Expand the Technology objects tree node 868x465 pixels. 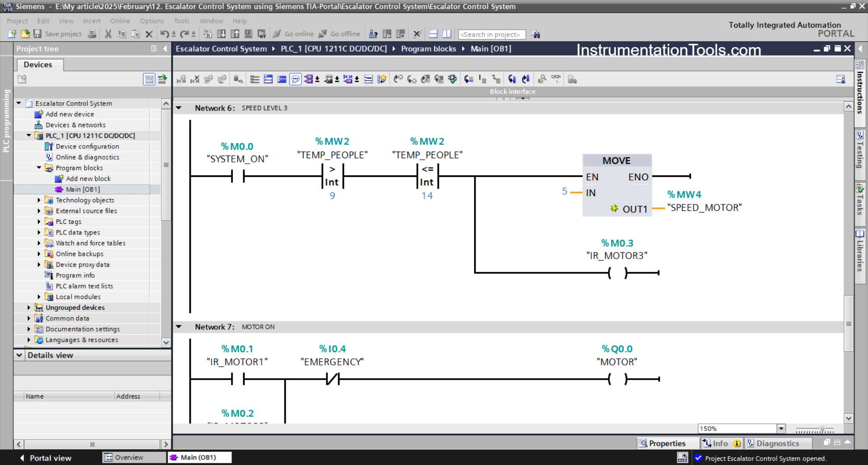[x=39, y=200]
